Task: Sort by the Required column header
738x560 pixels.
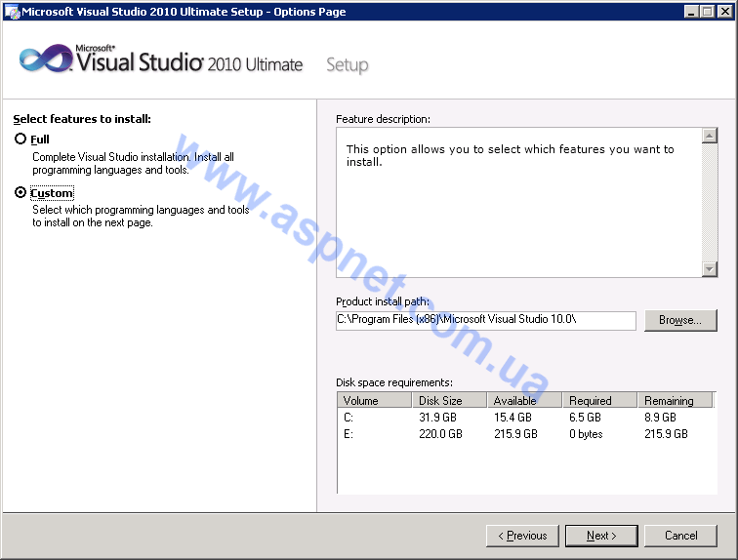Action: click(x=600, y=400)
